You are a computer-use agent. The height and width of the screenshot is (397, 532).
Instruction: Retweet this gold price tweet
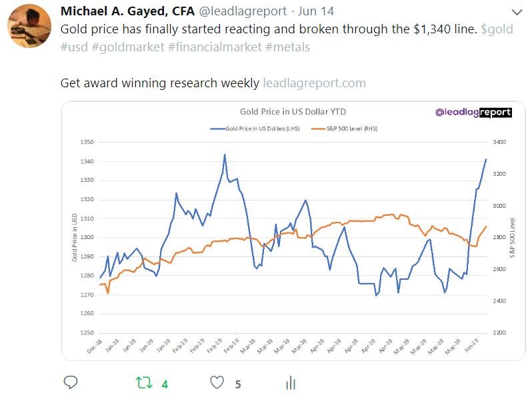tap(143, 382)
